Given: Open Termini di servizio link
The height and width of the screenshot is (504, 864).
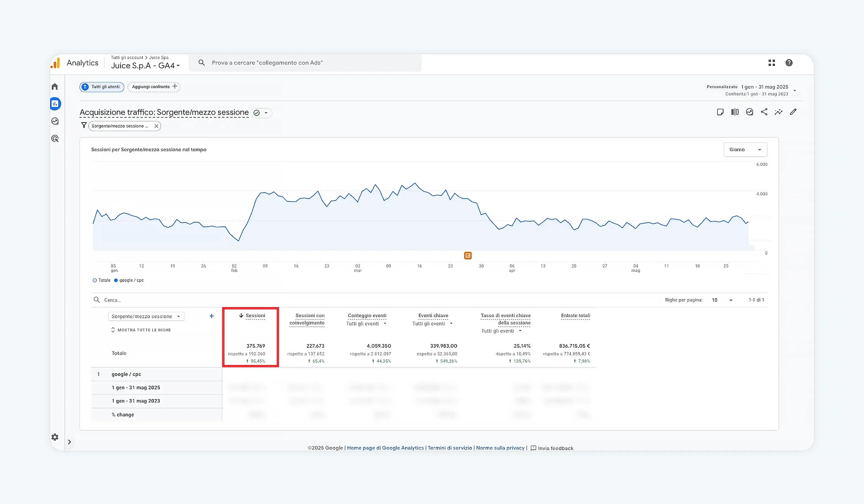Looking at the screenshot, I should click(x=449, y=448).
